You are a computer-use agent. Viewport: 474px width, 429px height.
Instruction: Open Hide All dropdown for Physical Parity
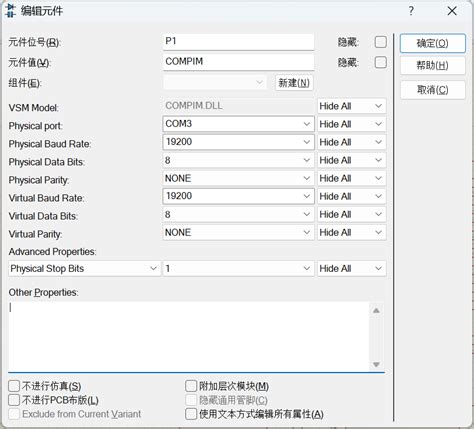352,178
